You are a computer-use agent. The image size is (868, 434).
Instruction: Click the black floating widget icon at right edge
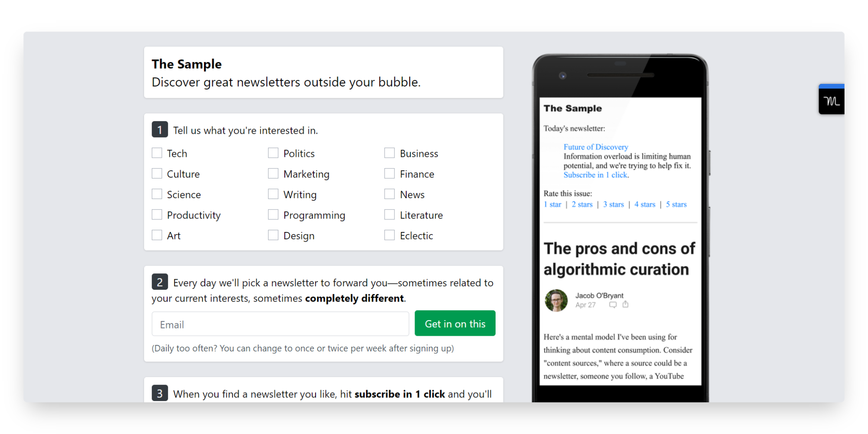(831, 99)
